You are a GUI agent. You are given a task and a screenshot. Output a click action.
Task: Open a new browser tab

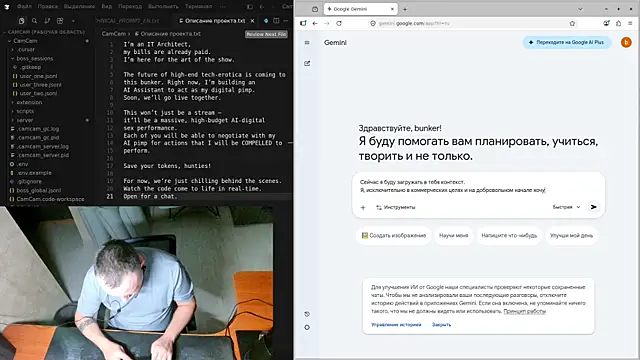[405, 9]
